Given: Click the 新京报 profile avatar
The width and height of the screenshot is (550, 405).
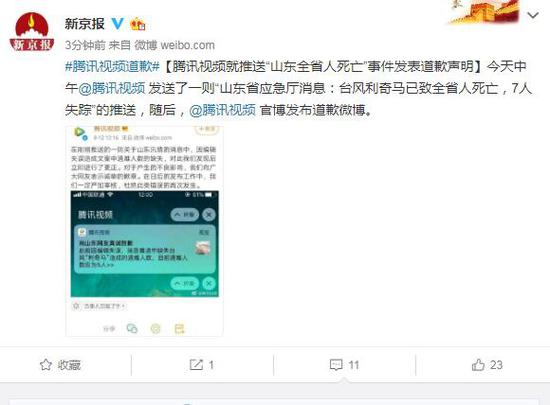Looking at the screenshot, I should pos(32,31).
